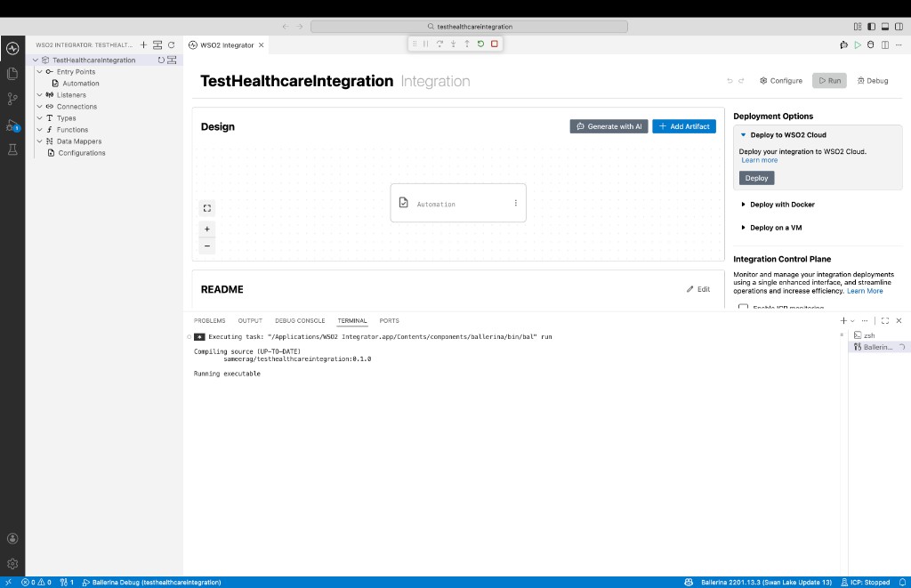The height and width of the screenshot is (588, 911).
Task: Collapse the Entry Points tree node
Action: [x=39, y=71]
